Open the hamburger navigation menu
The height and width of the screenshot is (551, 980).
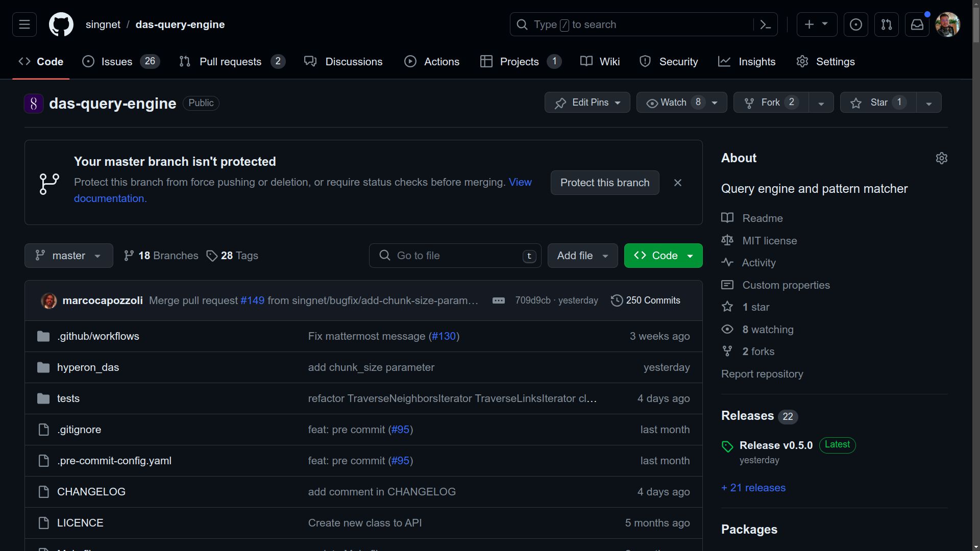click(24, 24)
